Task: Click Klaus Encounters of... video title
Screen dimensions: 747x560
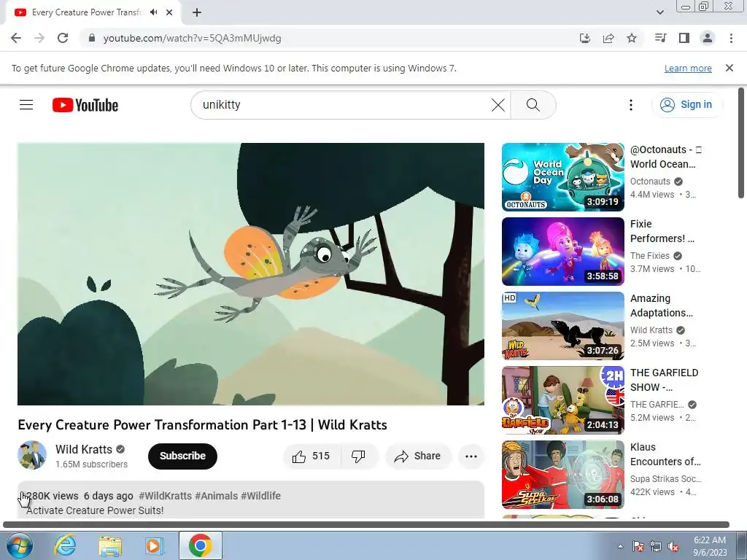Action: (x=665, y=454)
